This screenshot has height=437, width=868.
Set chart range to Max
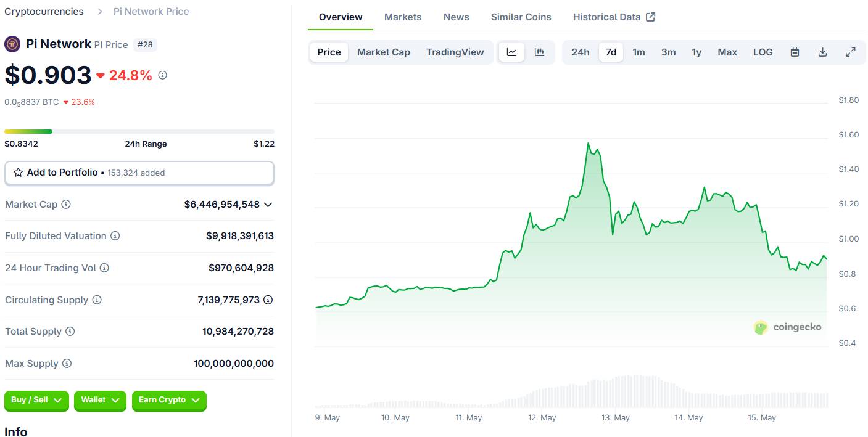[x=727, y=52]
